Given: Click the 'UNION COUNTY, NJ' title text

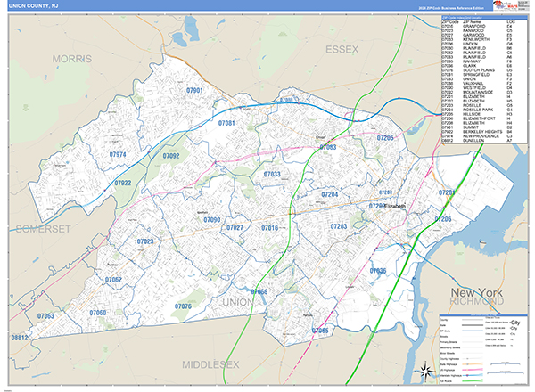Looking at the screenshot, I should [33, 6].
